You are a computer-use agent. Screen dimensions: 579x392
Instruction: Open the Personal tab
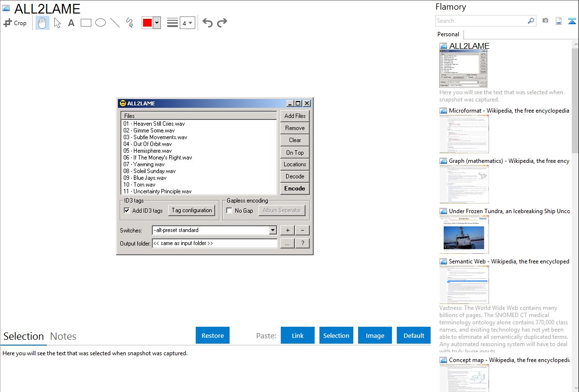tap(449, 34)
